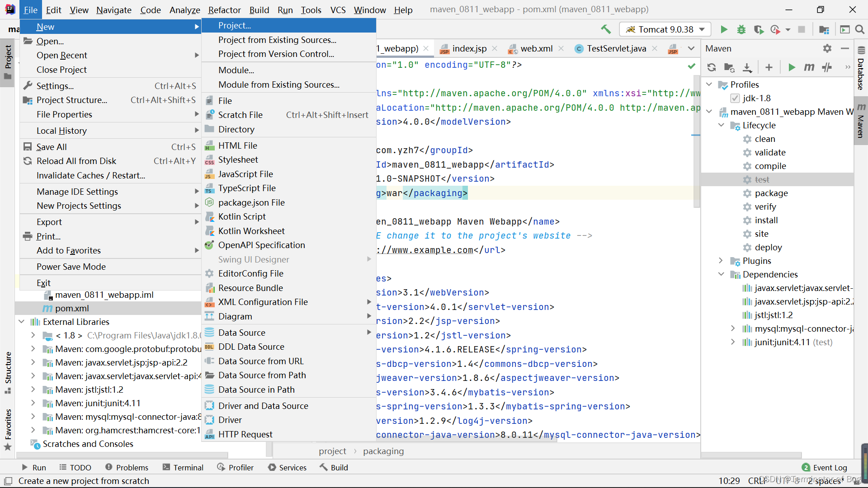Image resolution: width=868 pixels, height=488 pixels.
Task: Open the TODO tool window
Action: tap(75, 468)
